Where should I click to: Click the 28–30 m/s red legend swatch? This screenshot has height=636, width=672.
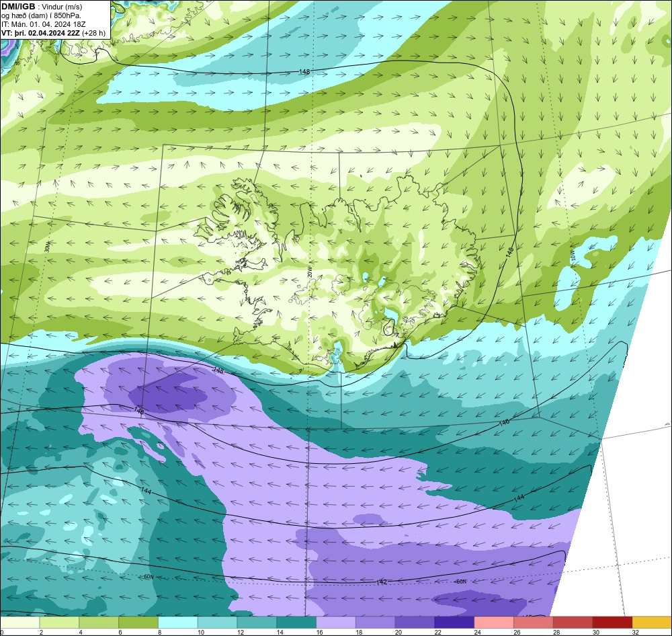[x=573, y=623]
